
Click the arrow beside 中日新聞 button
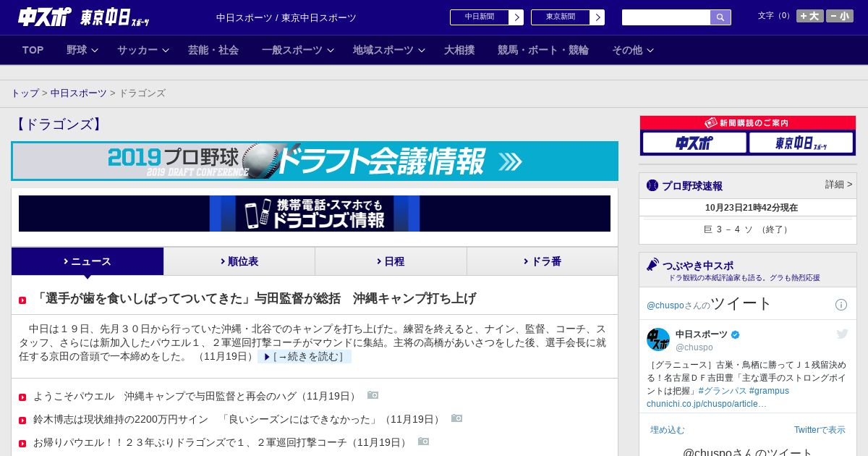point(516,17)
